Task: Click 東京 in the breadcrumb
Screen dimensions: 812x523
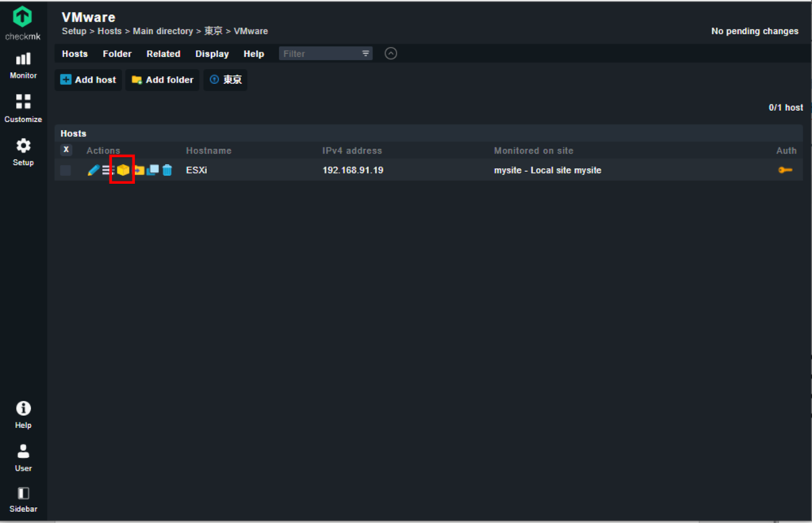Action: pyautogui.click(x=213, y=31)
